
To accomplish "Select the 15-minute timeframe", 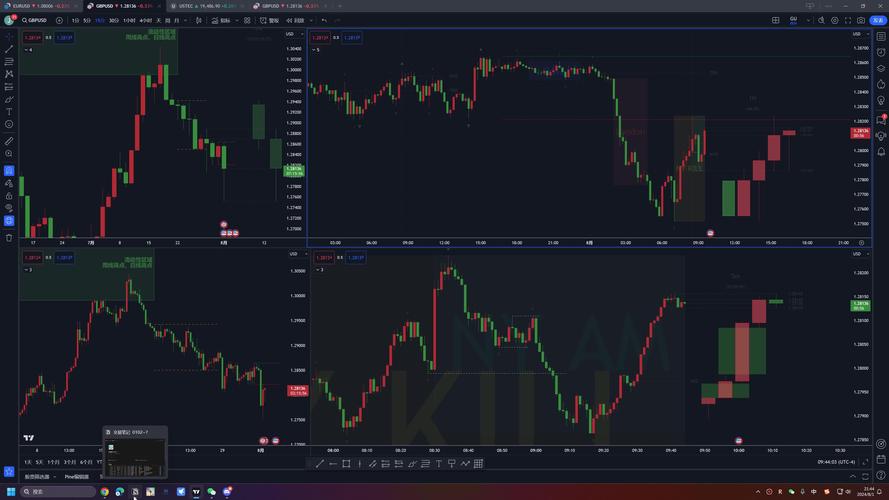I will pos(100,20).
